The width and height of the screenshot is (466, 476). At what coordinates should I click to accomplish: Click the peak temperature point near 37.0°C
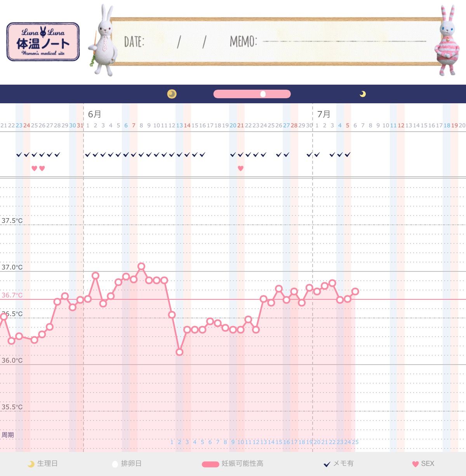pos(141,267)
